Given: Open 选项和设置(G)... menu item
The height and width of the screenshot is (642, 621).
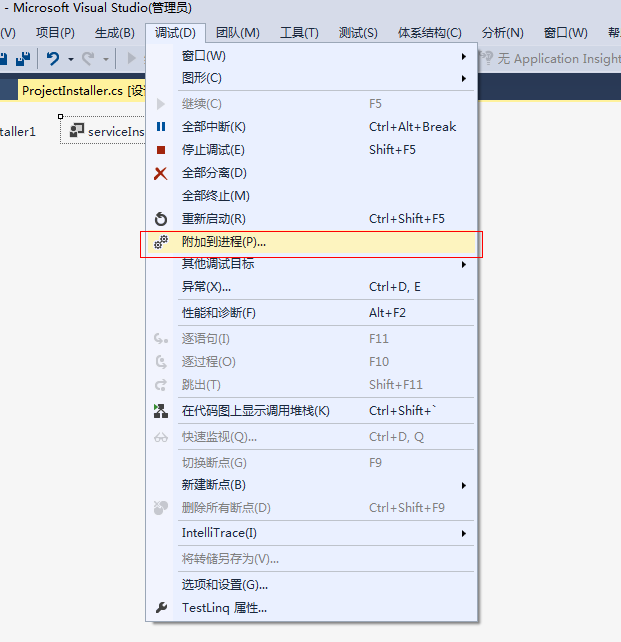Looking at the screenshot, I should coord(312,585).
